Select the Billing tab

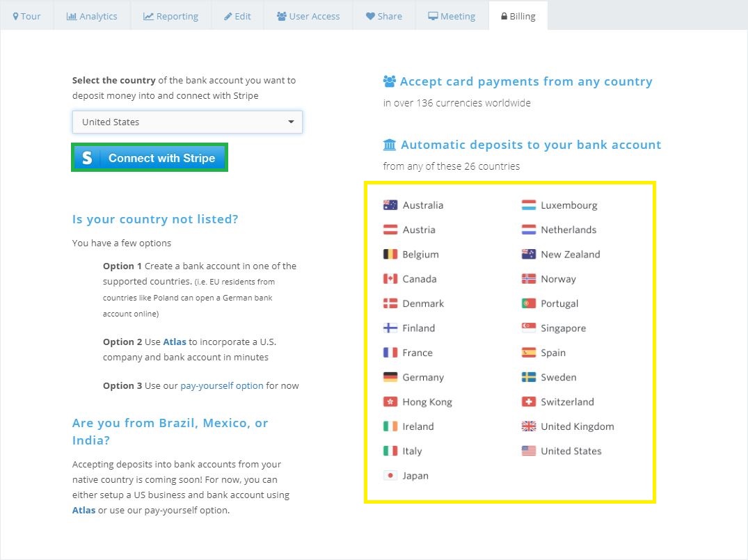518,16
